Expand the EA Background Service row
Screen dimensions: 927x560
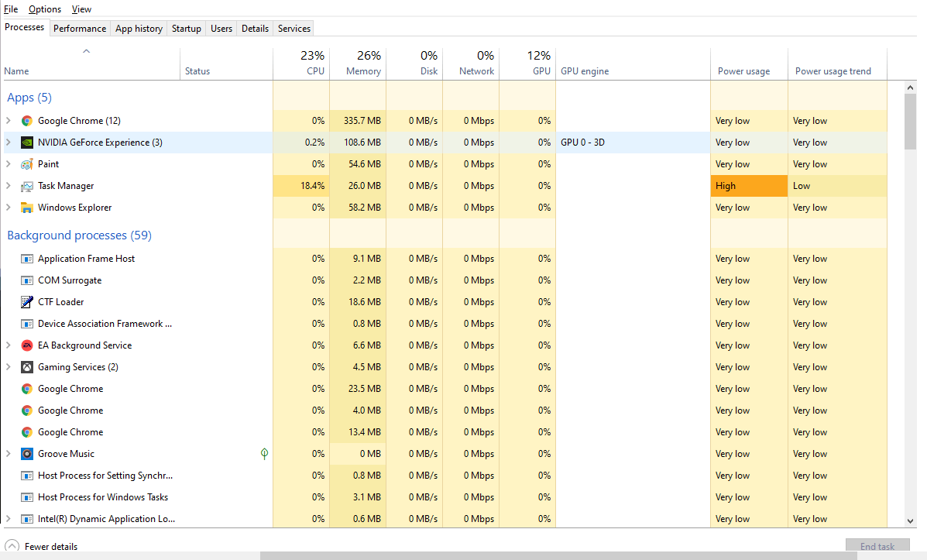point(9,345)
